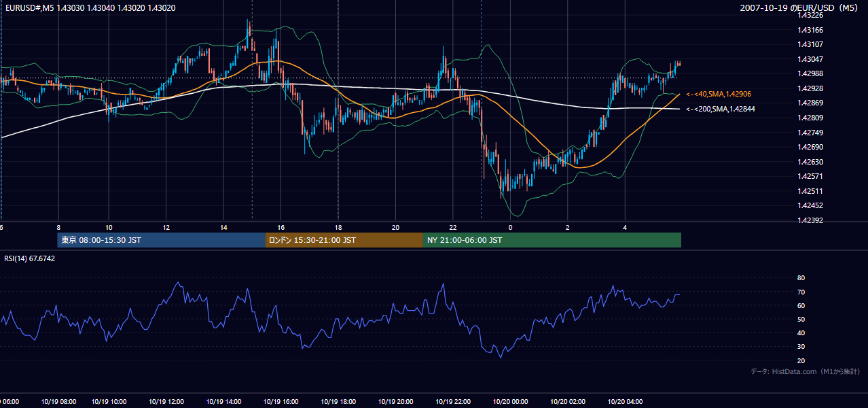The height and width of the screenshot is (408, 868).
Task: Click price axis value 1.43107
Action: (810, 44)
